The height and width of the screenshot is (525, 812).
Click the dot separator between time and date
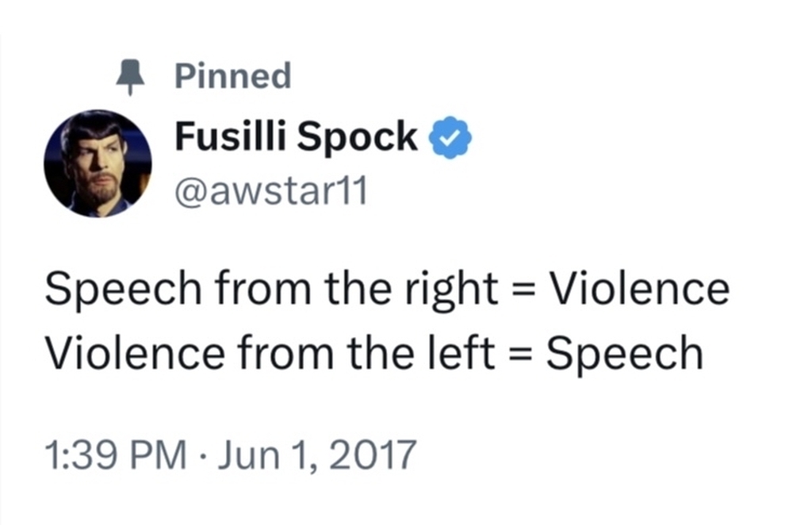tap(202, 456)
